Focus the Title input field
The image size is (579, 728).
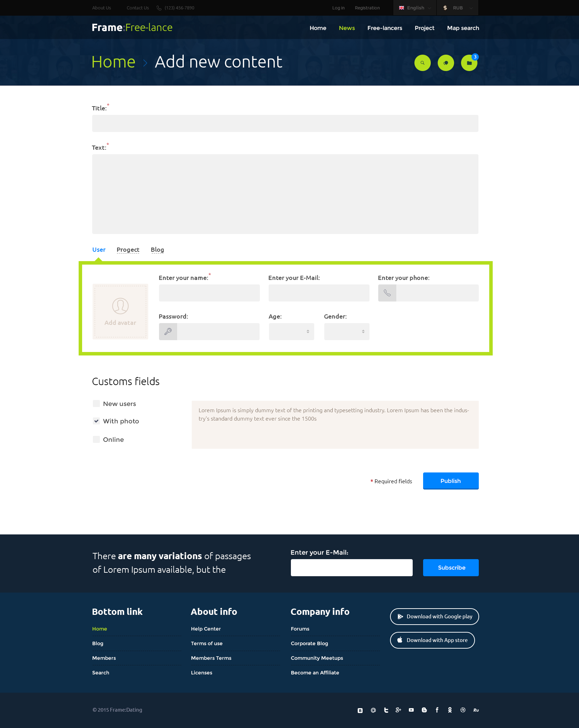coord(285,123)
